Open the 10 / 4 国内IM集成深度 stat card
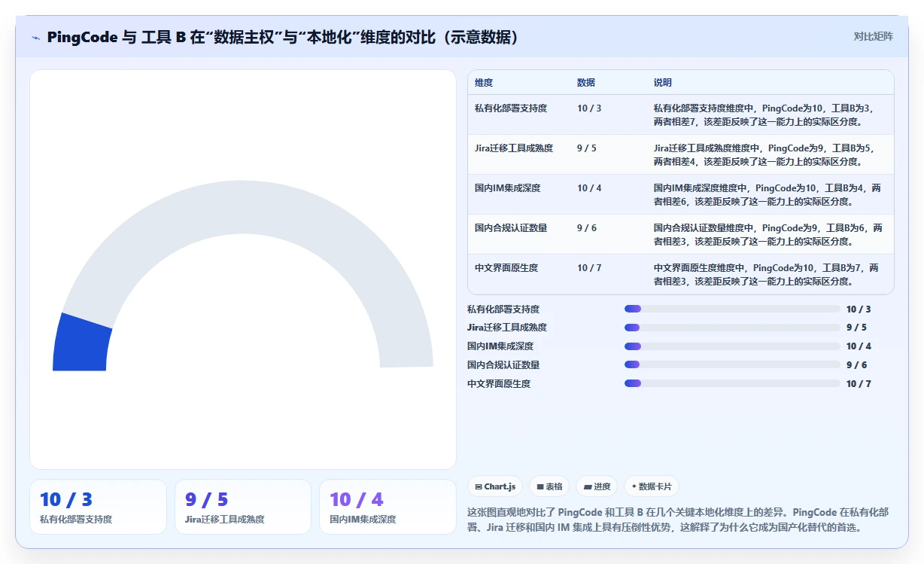 click(388, 507)
